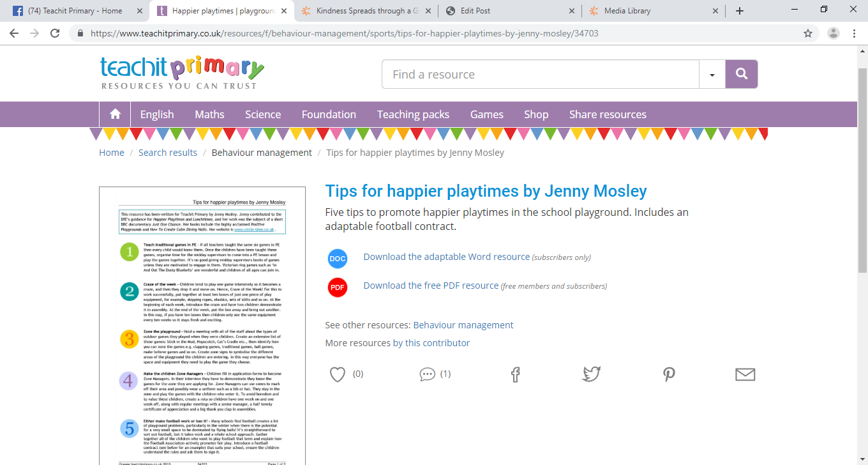Download the adaptable Word resource
This screenshot has height=465, width=868.
[447, 257]
